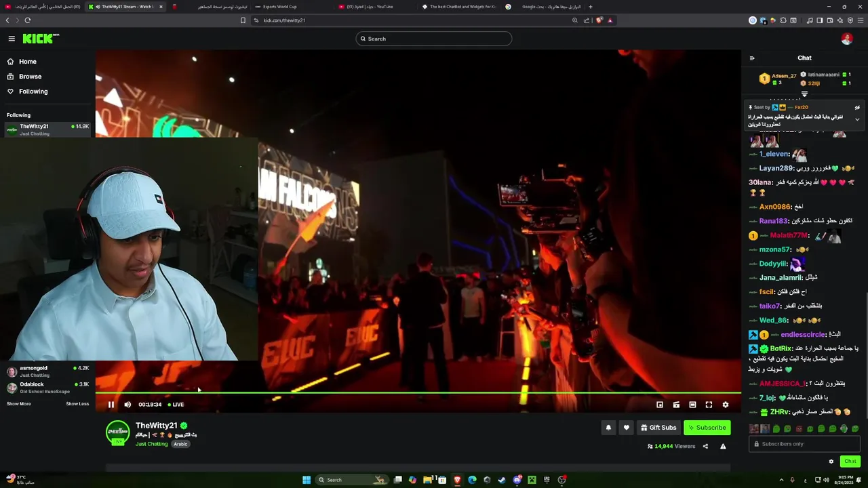Open the Kick hamburger sidebar menu
The image size is (868, 488).
[x=12, y=39]
